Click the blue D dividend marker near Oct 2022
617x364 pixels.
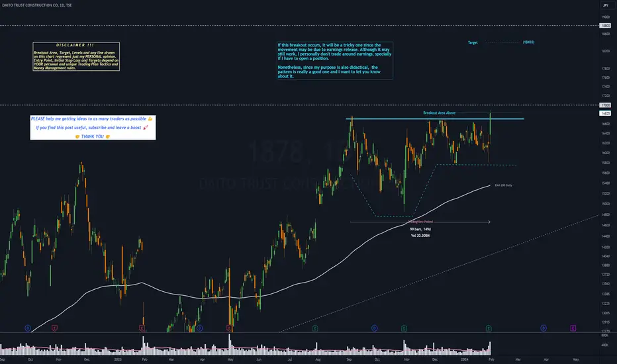(28, 328)
